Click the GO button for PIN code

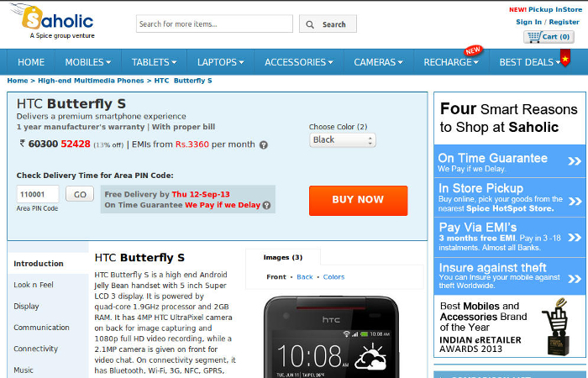coord(80,194)
